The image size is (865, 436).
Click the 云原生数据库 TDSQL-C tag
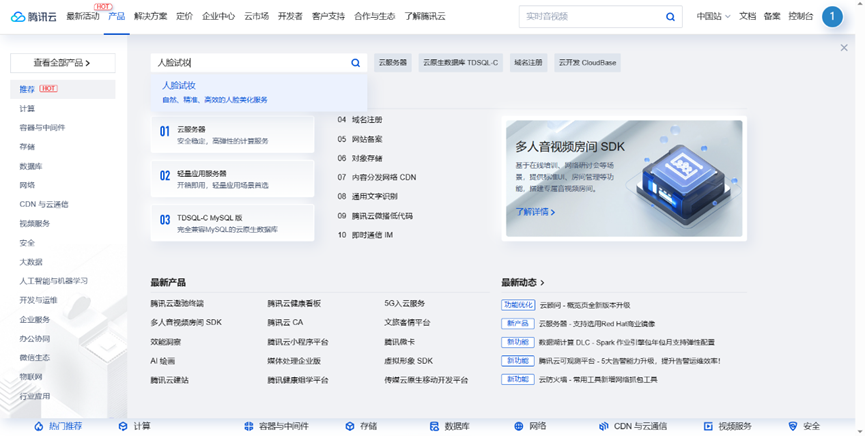point(461,63)
